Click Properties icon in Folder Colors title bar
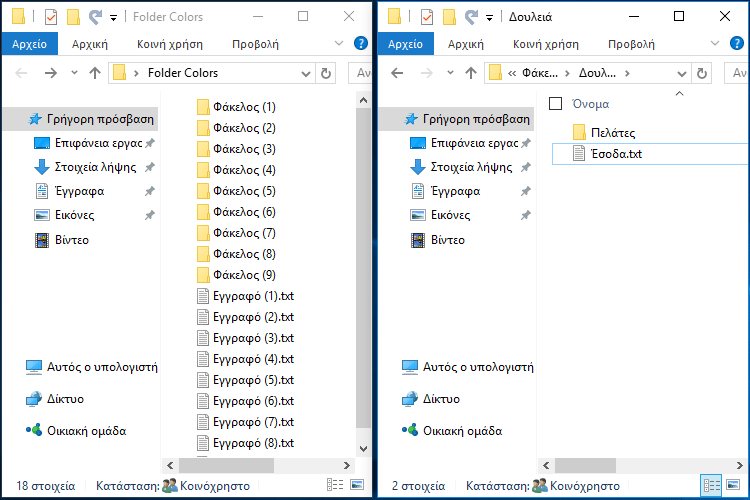 pyautogui.click(x=51, y=17)
